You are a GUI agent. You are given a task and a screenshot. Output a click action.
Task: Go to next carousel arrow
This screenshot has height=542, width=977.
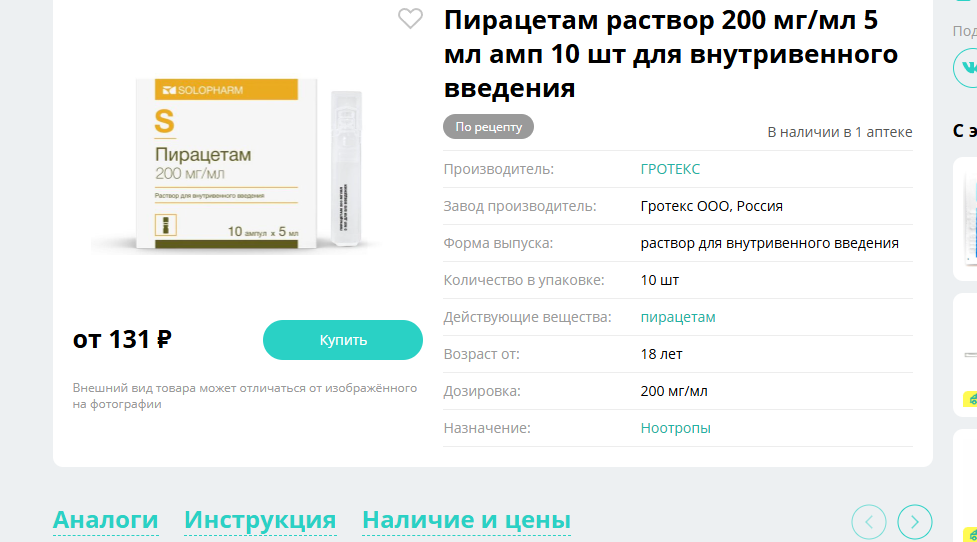[915, 521]
